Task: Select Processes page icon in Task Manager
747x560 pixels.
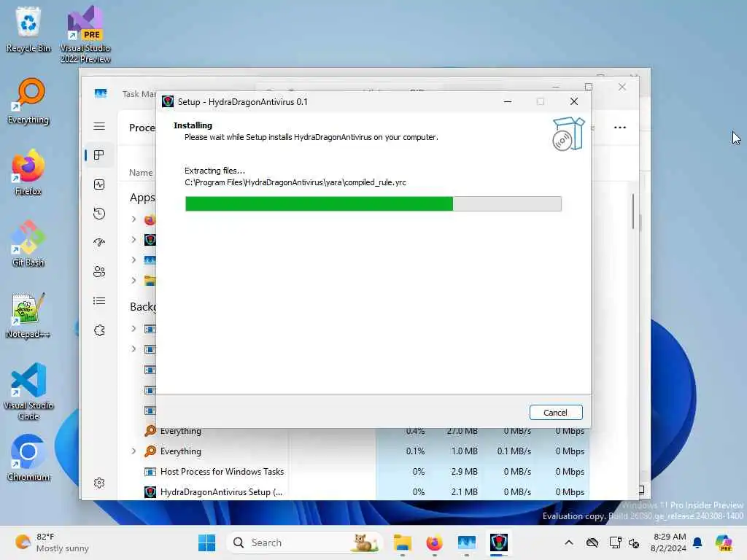Action: tap(99, 155)
